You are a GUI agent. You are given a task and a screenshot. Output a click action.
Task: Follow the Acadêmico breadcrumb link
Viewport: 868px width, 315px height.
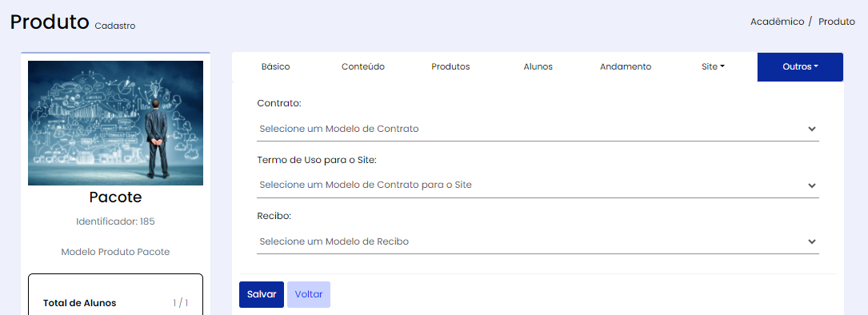(x=777, y=22)
